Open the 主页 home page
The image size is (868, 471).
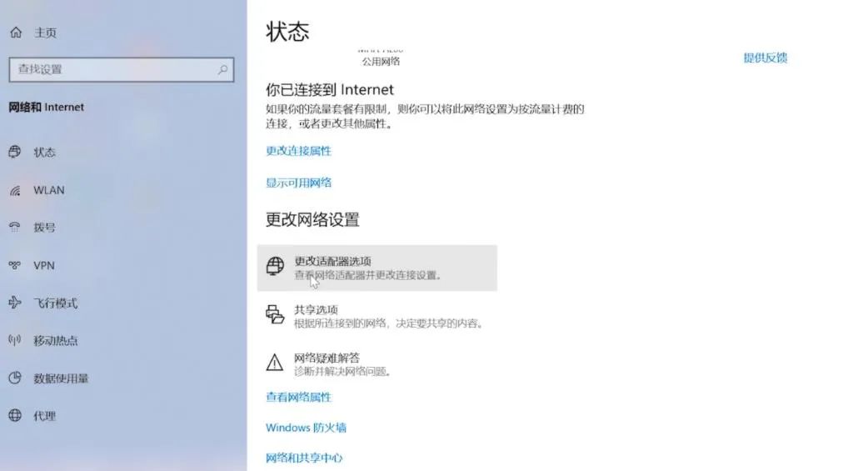45,33
